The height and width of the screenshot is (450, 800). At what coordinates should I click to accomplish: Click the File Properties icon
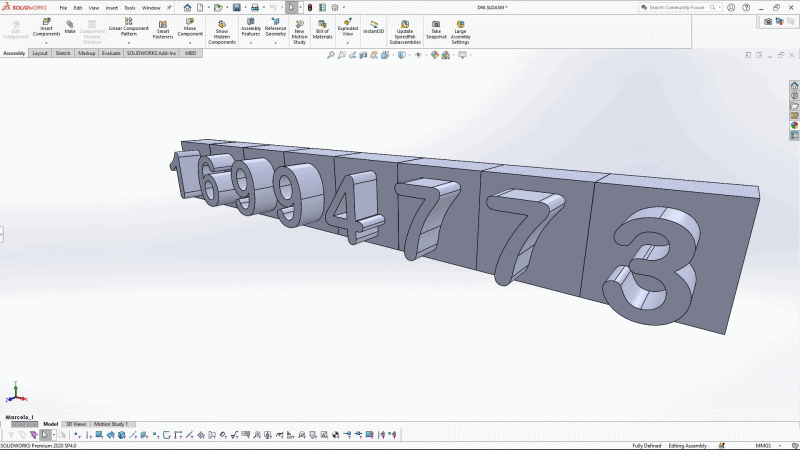[322, 8]
